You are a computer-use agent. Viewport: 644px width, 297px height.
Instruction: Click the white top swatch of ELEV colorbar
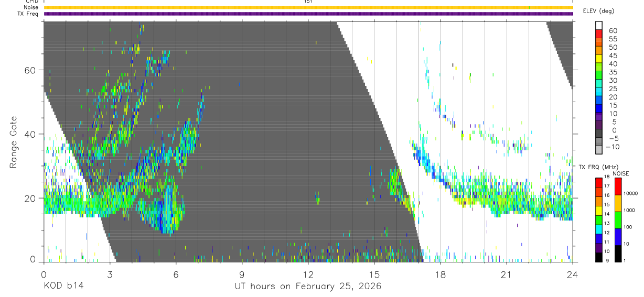[599, 25]
